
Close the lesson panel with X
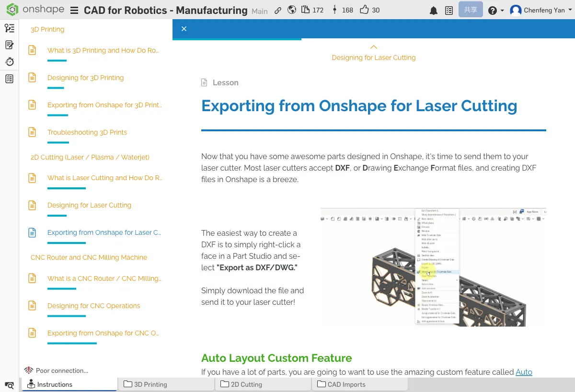184,29
